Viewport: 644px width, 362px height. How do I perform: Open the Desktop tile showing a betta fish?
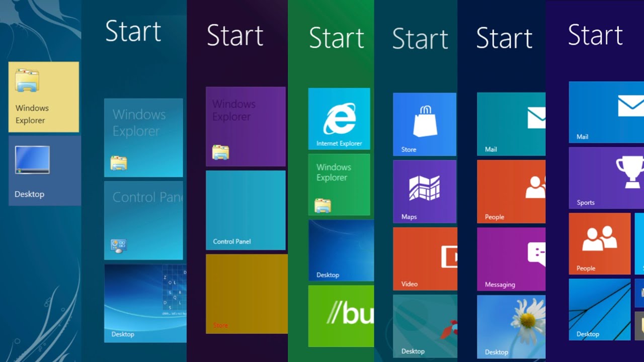click(x=425, y=326)
